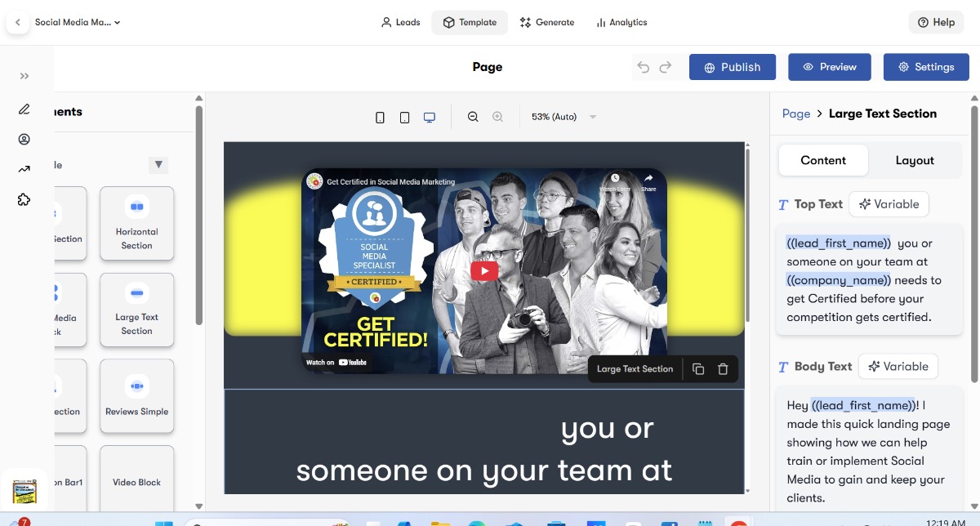Switch to the Layout tab
This screenshot has width=980, height=526.
pos(914,160)
